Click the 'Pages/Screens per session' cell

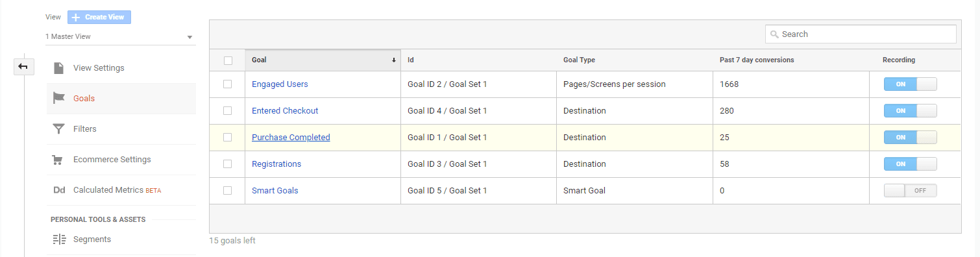click(x=634, y=84)
